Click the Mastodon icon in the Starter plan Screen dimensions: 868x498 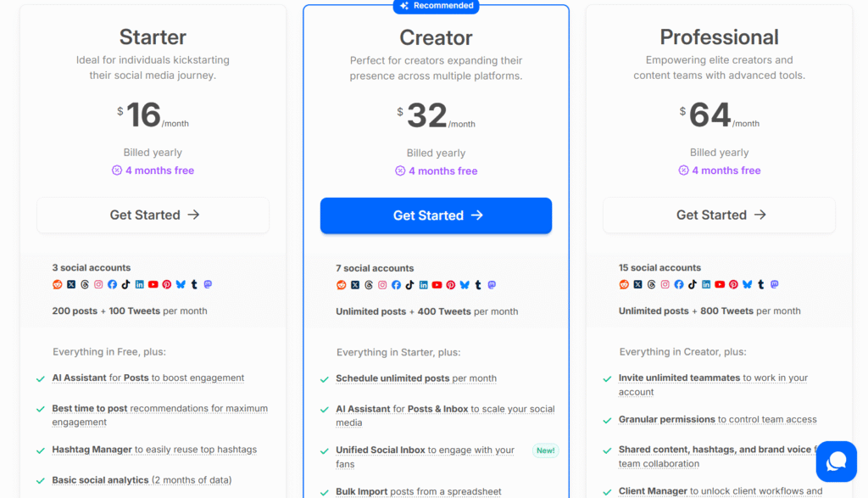point(209,284)
